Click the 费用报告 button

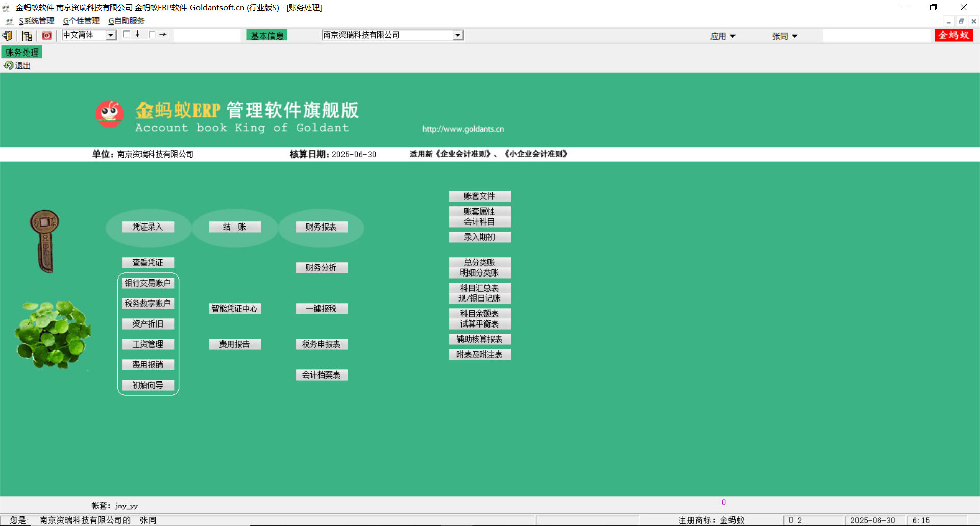[x=235, y=344]
